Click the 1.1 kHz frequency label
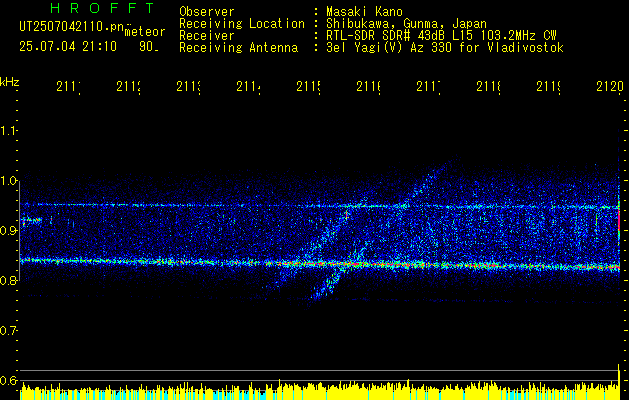The image size is (629, 400). pyautogui.click(x=9, y=131)
